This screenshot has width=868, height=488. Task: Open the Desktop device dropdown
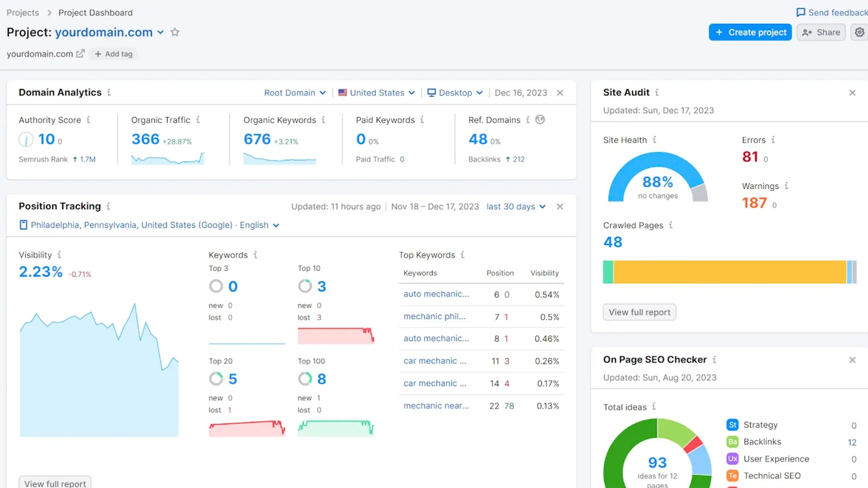(455, 93)
